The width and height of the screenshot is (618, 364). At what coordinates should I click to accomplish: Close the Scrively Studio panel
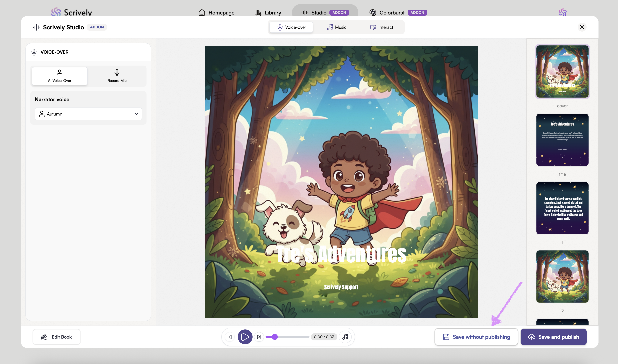(x=582, y=27)
